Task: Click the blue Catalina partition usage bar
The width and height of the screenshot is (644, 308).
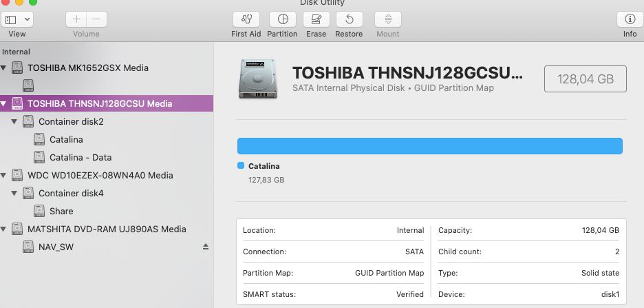Action: (430, 146)
